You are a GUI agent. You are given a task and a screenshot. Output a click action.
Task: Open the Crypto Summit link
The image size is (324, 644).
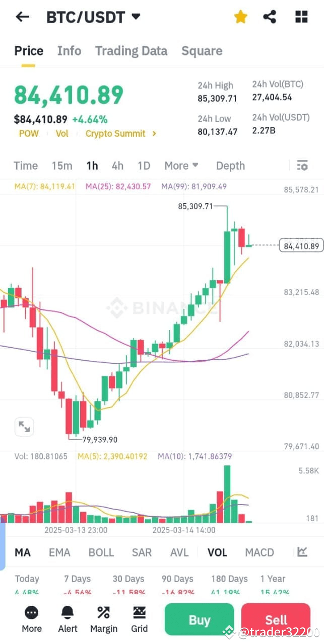coord(115,133)
